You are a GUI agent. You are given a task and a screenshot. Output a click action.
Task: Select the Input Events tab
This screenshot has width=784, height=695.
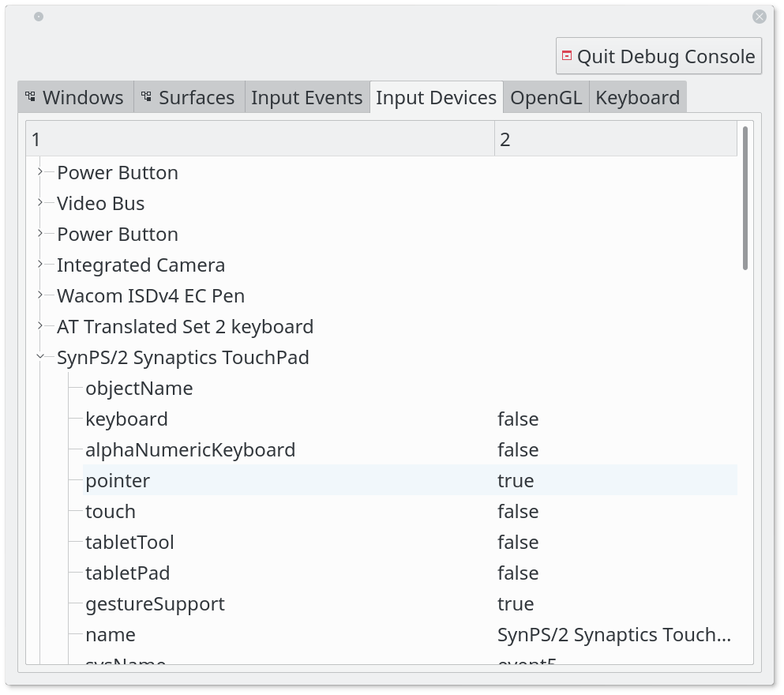point(306,97)
